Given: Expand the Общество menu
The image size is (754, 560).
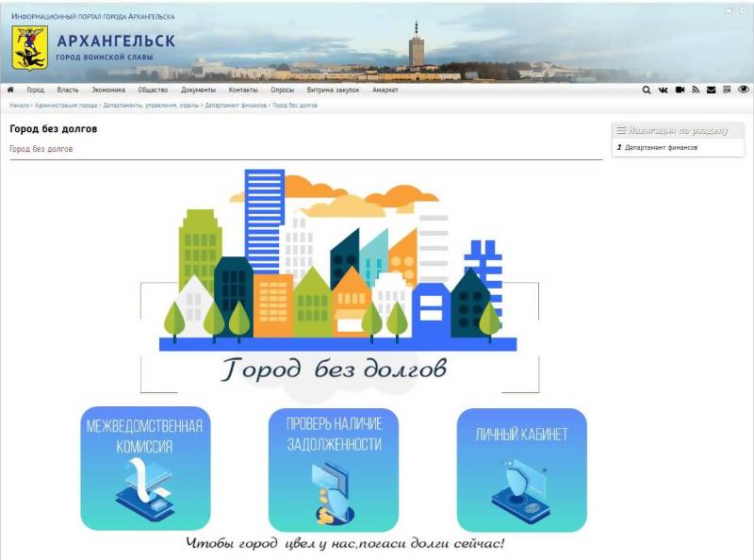Looking at the screenshot, I should (153, 91).
